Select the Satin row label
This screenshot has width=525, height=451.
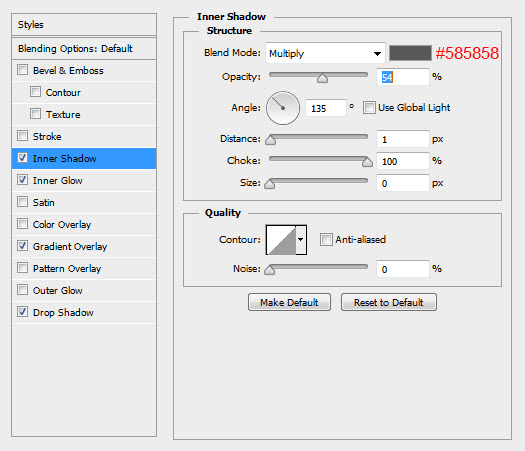44,203
